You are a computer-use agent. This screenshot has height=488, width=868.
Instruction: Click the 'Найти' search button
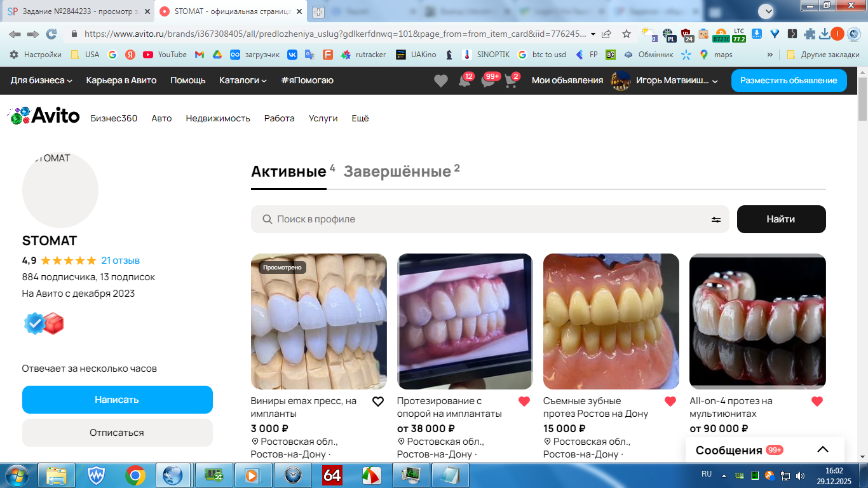coord(781,219)
